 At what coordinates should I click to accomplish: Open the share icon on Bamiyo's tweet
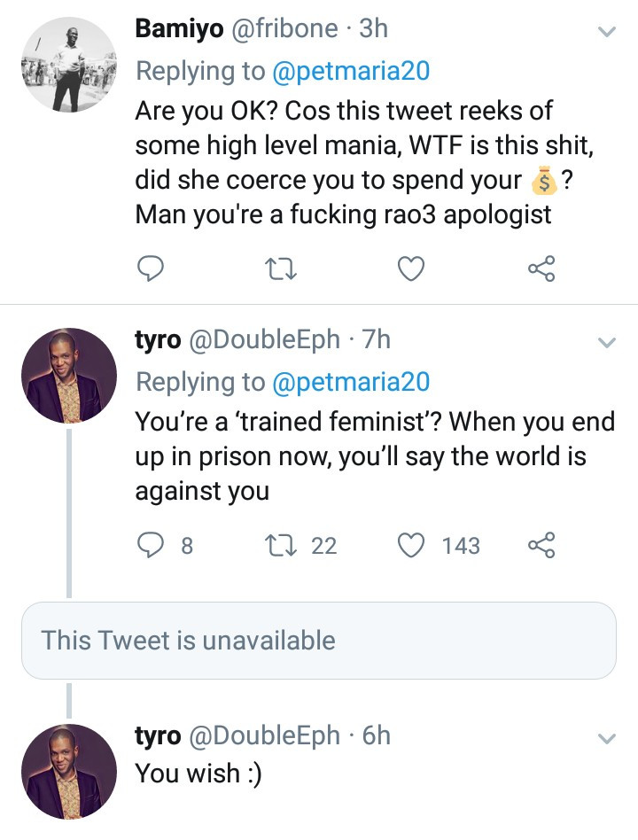point(541,268)
